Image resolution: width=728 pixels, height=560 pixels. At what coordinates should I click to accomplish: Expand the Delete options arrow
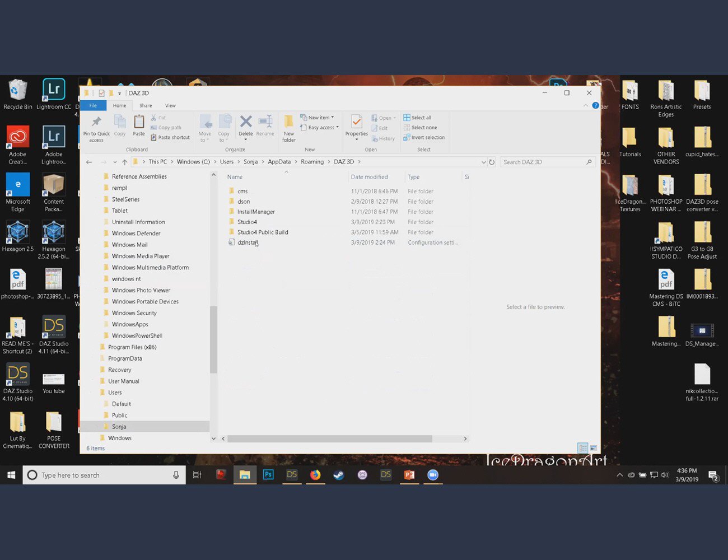point(245,139)
